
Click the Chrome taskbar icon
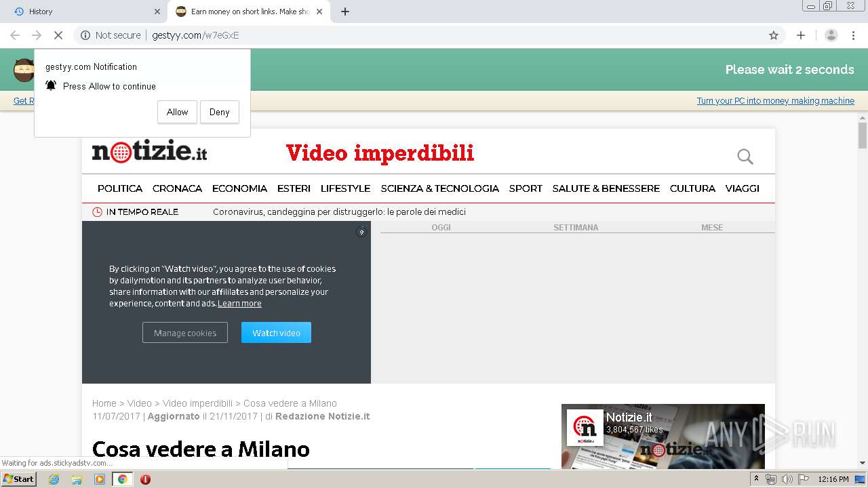tap(123, 479)
